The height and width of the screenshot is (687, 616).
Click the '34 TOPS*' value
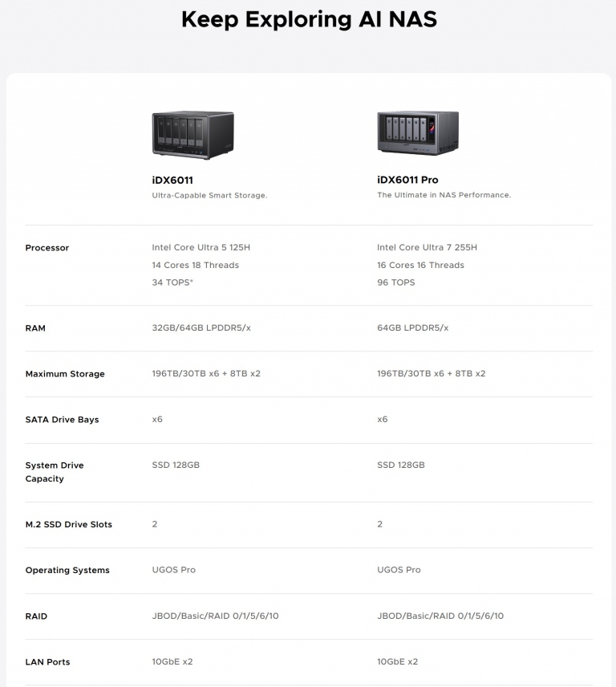172,283
